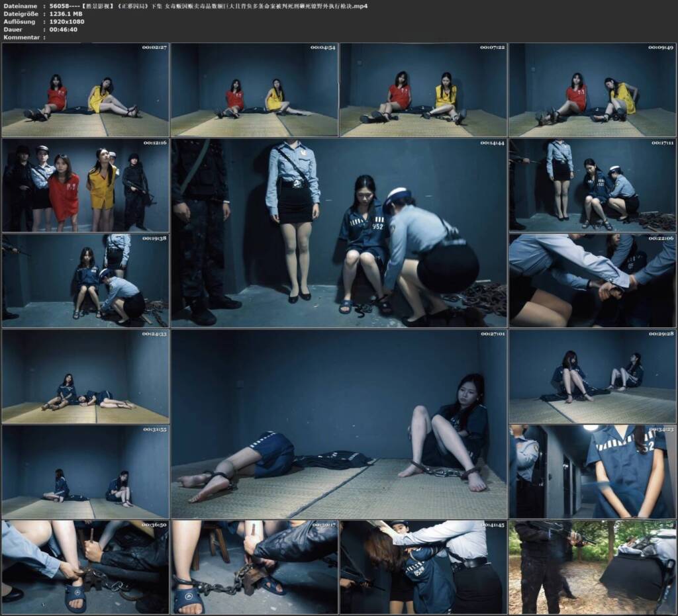Pick the thumbnail labeled 00:29:28
Viewport: 678px width, 616px height.
[593, 376]
